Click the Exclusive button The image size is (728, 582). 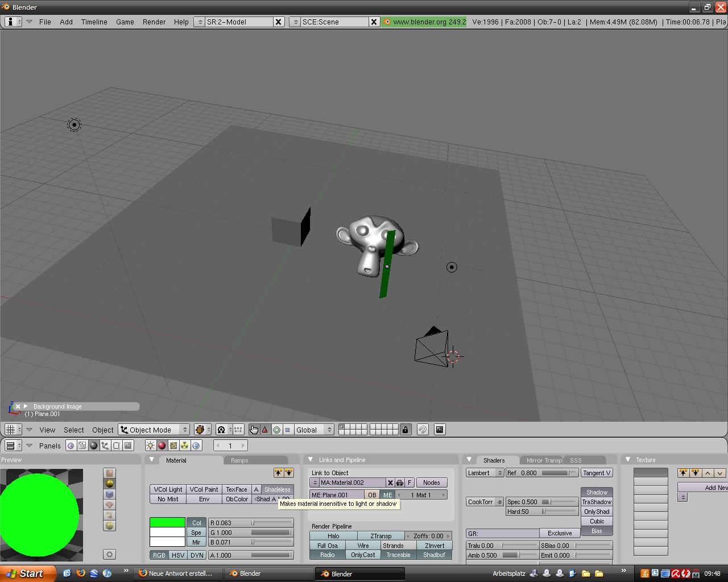tap(560, 533)
